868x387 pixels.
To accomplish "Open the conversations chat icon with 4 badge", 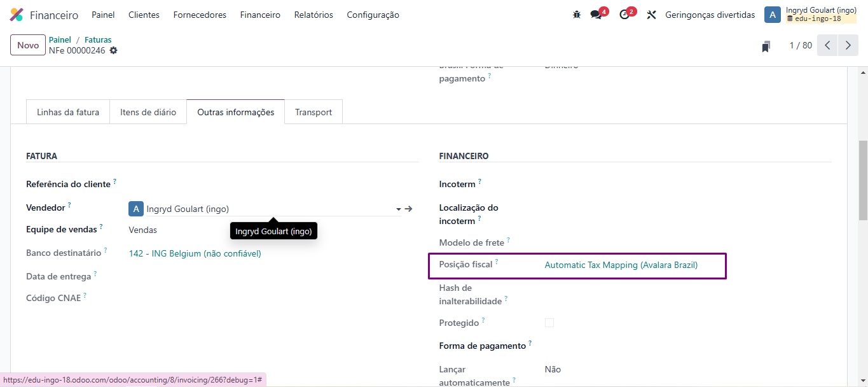I will coord(596,15).
